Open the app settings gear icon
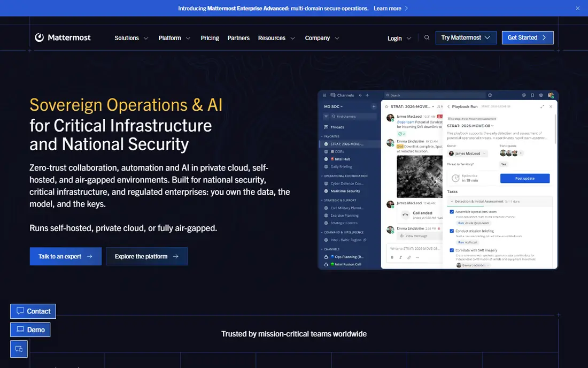The width and height of the screenshot is (588, 368). pyautogui.click(x=541, y=95)
